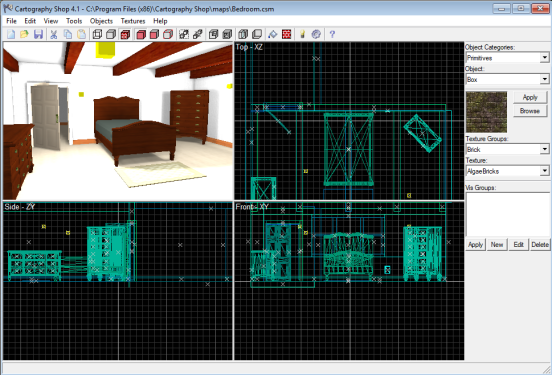The height and width of the screenshot is (375, 552).
Task: Click the scissors Cut icon
Action: [54, 34]
